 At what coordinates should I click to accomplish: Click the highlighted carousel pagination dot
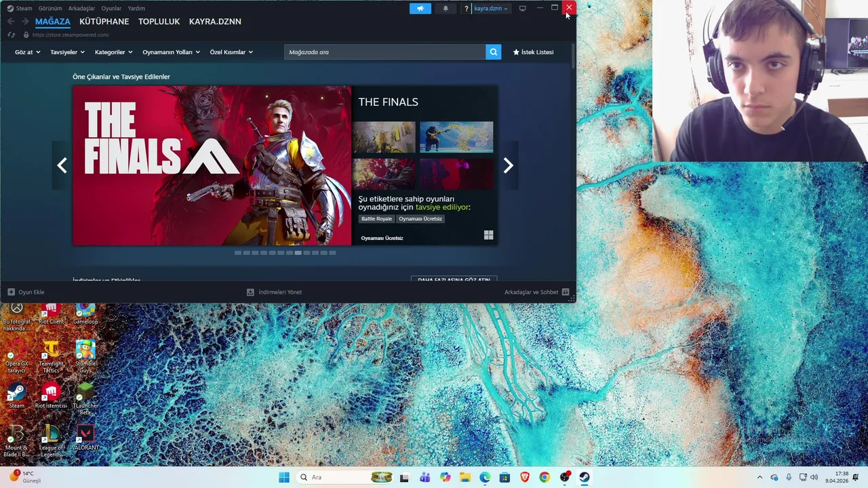coord(298,253)
